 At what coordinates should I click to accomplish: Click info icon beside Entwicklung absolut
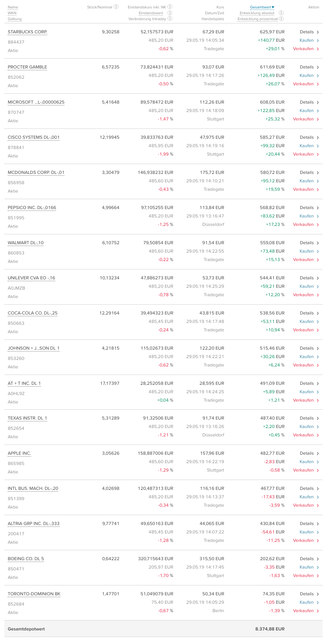click(281, 13)
